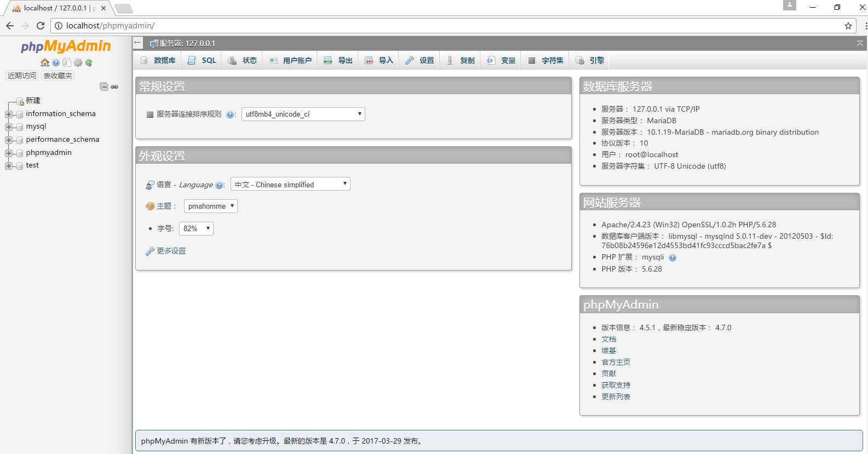Reload navigation panel with green refresh icon

pyautogui.click(x=89, y=62)
